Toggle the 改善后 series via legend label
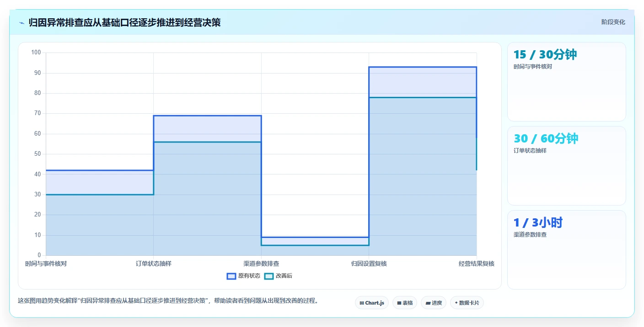This screenshot has width=644, height=327. click(284, 276)
